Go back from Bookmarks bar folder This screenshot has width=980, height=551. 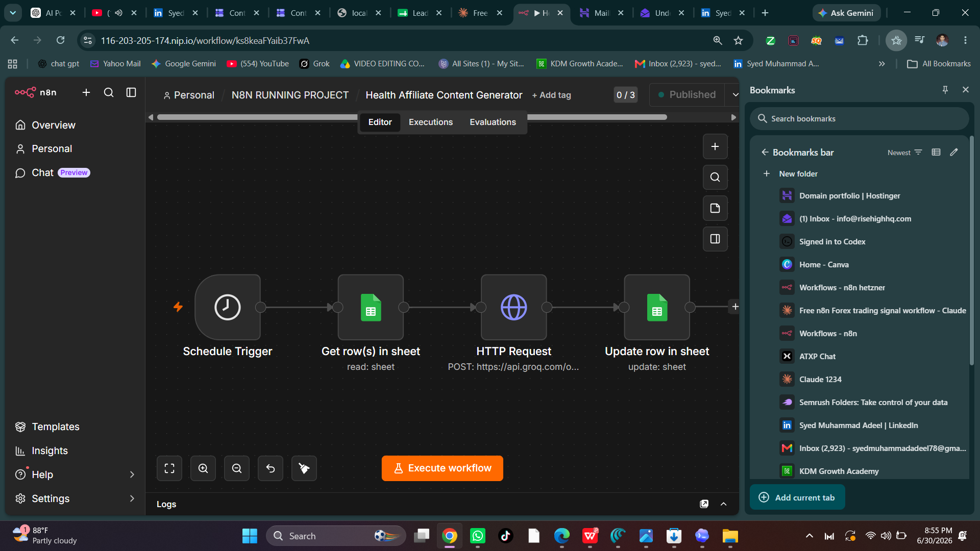[x=765, y=153]
